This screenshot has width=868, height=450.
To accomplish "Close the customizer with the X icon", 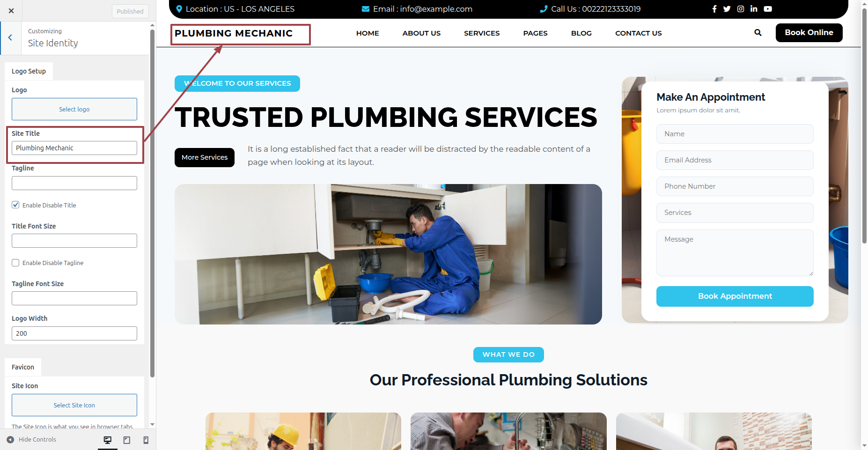I will [11, 11].
